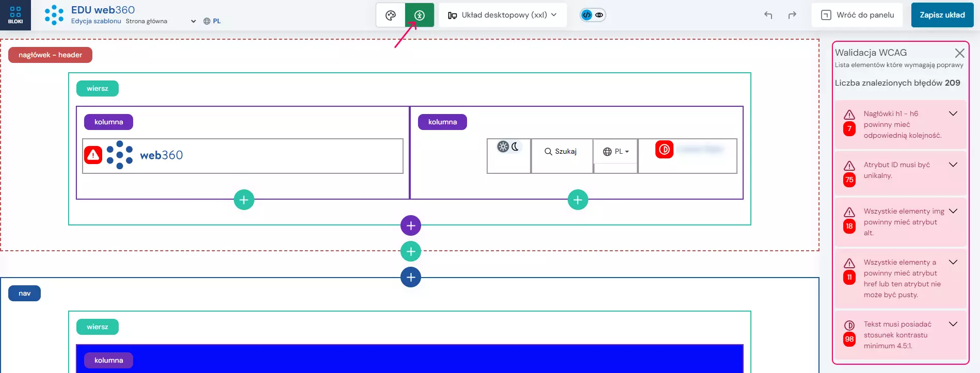Image resolution: width=980 pixels, height=373 pixels.
Task: Click the Wróć do panelu button
Action: 857,15
